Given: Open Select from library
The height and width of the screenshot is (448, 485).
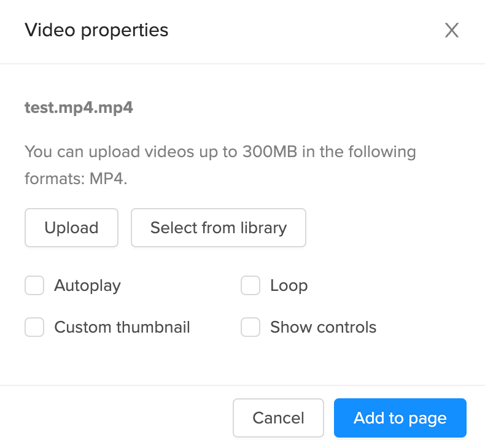Looking at the screenshot, I should pyautogui.click(x=219, y=228).
